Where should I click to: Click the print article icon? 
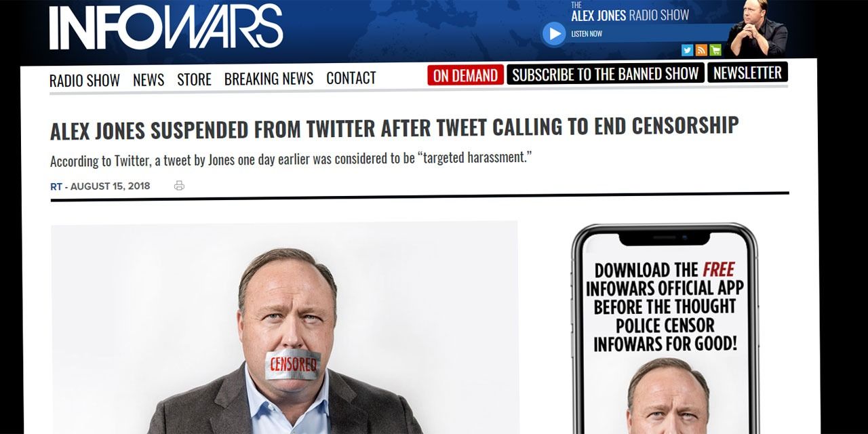tap(179, 186)
